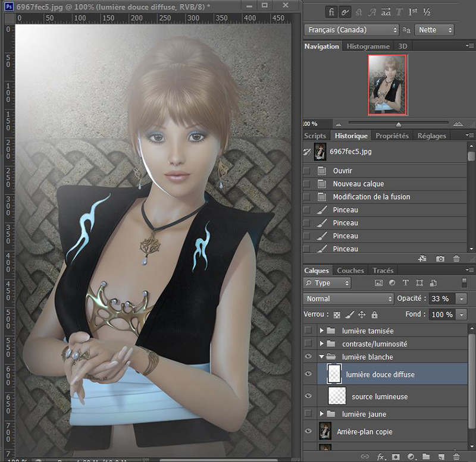Expand the contraste/luminosité group
The width and height of the screenshot is (476, 462).
click(322, 344)
